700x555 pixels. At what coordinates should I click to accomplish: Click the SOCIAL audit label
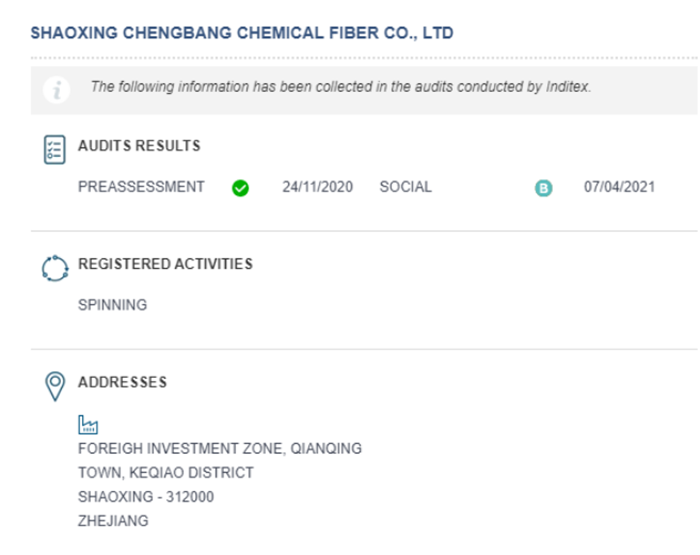pos(405,187)
